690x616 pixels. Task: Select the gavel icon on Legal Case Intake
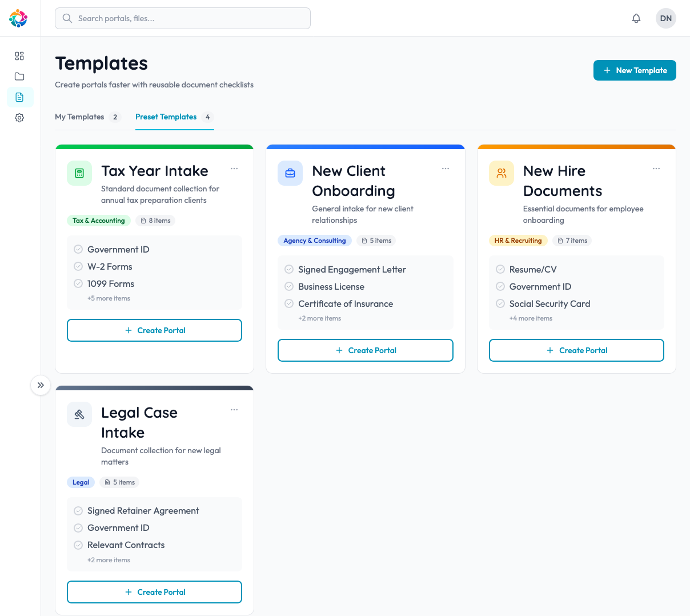pos(79,414)
